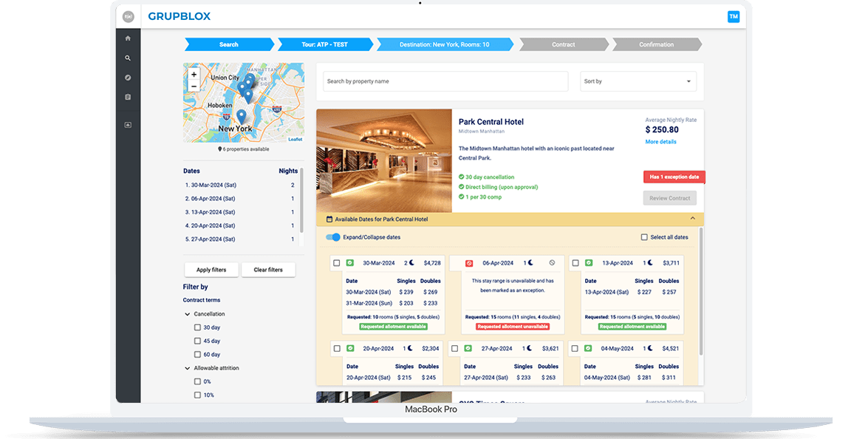Click the green status icon for 04-May-2024
Viewport: 868px width, 439px height.
tap(588, 349)
